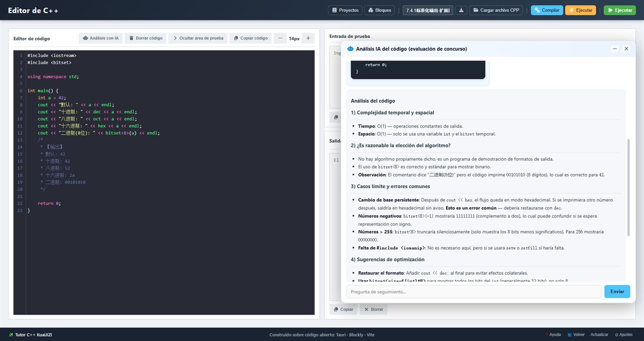
Task: Click Volver in the footer
Action: (x=576, y=335)
